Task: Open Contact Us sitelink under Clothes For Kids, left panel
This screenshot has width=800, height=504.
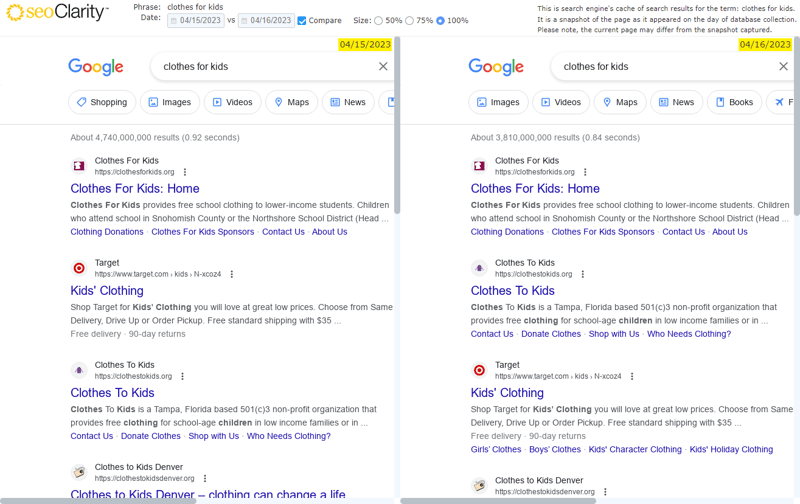Action: coord(283,232)
